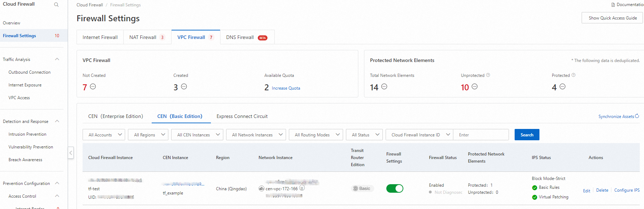This screenshot has width=644, height=209.
Task: Switch to the NAT Firewall tab
Action: 147,37
